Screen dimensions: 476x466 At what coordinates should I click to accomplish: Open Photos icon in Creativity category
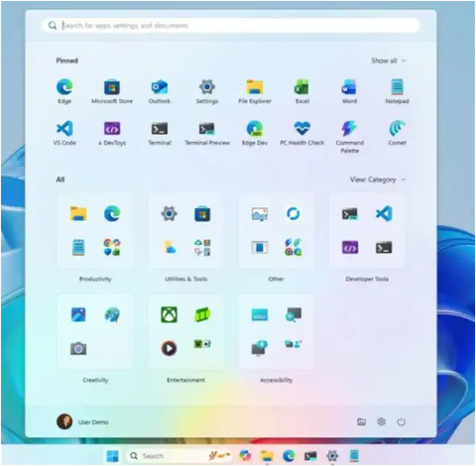(78, 314)
